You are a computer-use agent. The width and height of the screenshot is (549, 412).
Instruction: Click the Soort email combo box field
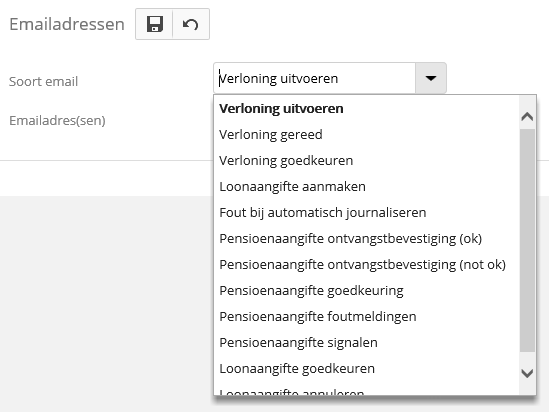pyautogui.click(x=314, y=78)
